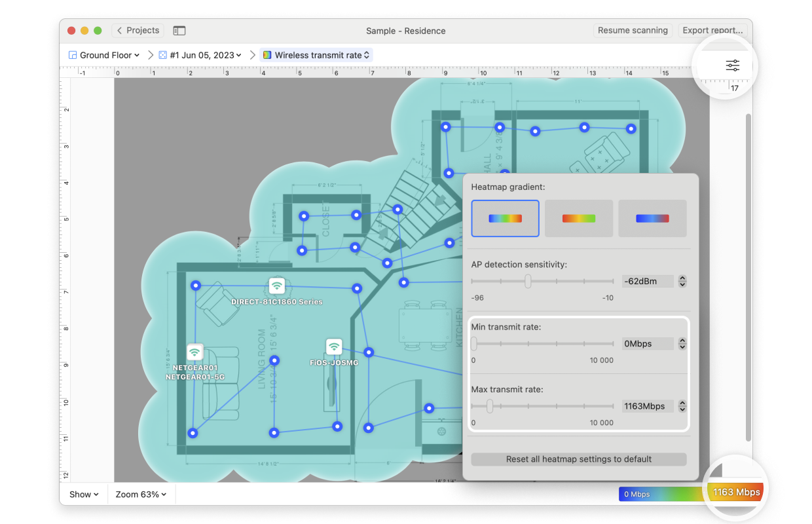Click the 1163Mbps max rate field

(648, 406)
